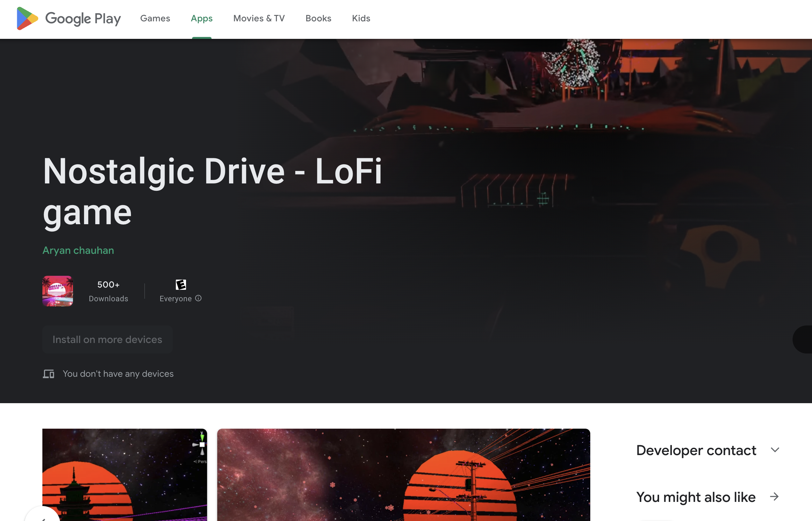Open the Movies & TV section

coord(259,18)
